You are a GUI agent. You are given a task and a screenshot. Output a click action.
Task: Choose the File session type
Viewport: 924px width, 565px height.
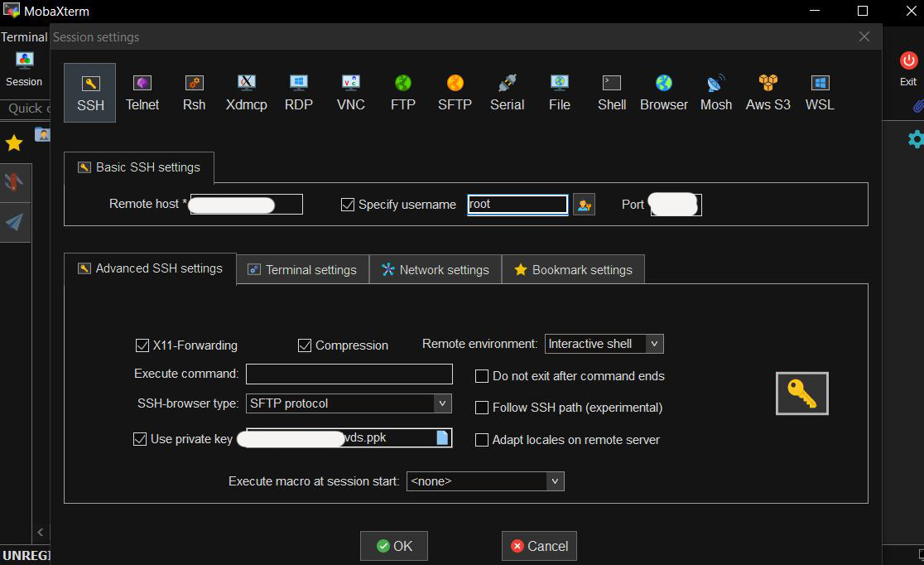point(559,93)
